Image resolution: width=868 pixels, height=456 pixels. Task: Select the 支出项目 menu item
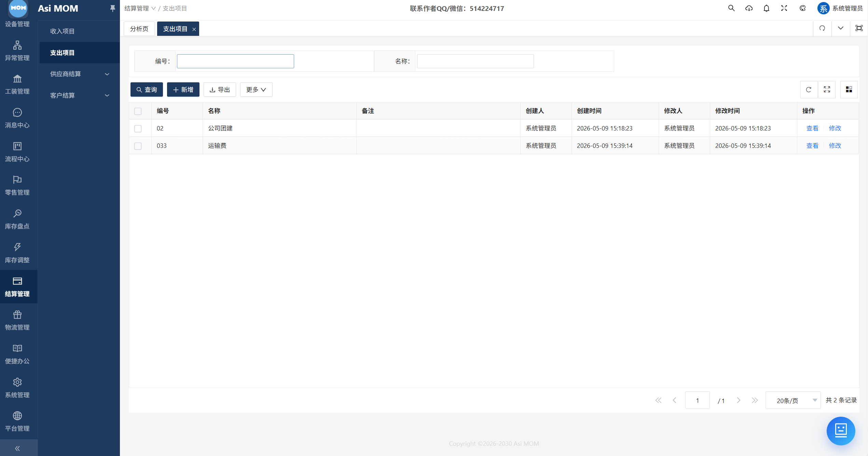pos(80,53)
